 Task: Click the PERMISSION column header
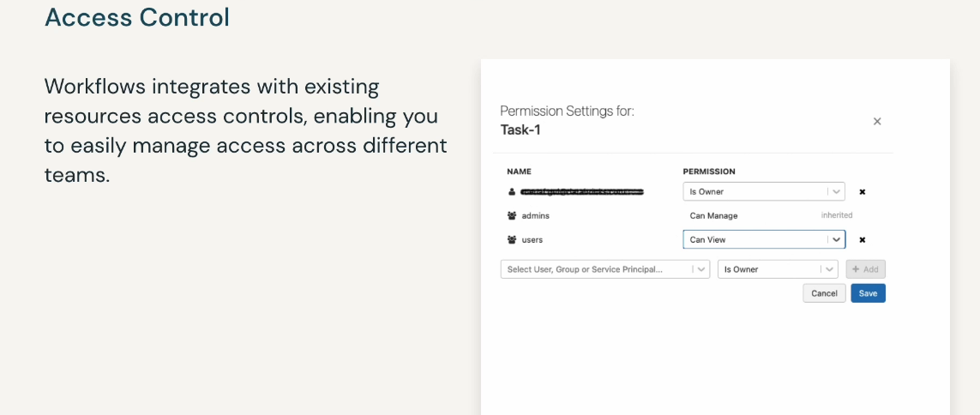(709, 171)
